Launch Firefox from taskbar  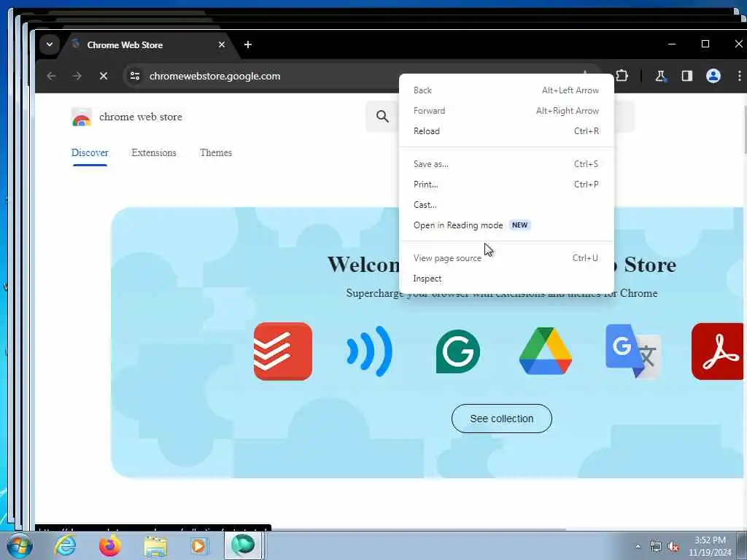point(109,545)
